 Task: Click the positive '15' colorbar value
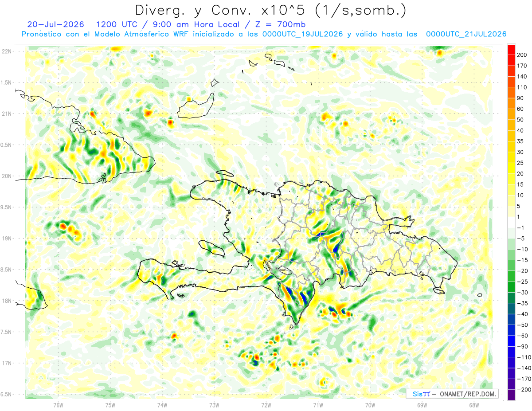tap(520, 184)
